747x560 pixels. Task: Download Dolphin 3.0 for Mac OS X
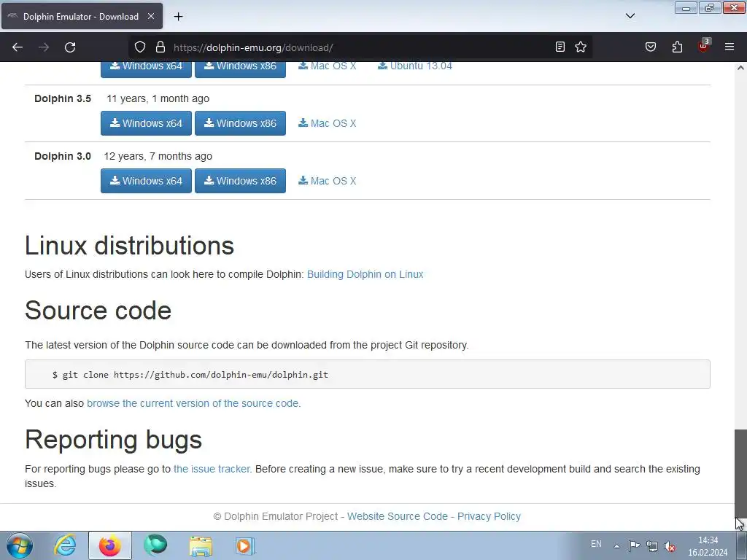[x=328, y=181]
